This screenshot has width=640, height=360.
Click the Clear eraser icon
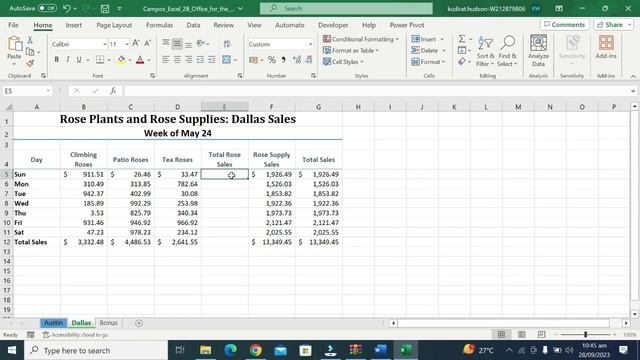[462, 62]
